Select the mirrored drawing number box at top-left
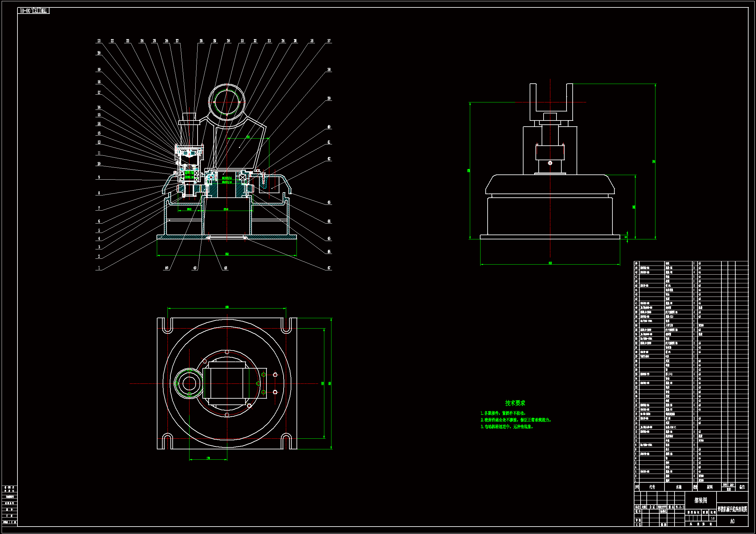Screen dimensions: 756x534 (33, 11)
